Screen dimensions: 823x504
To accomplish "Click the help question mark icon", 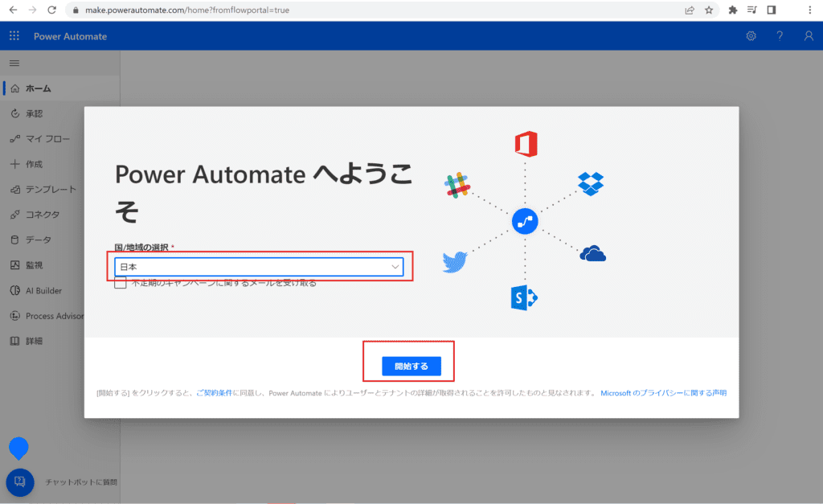I will coord(779,36).
